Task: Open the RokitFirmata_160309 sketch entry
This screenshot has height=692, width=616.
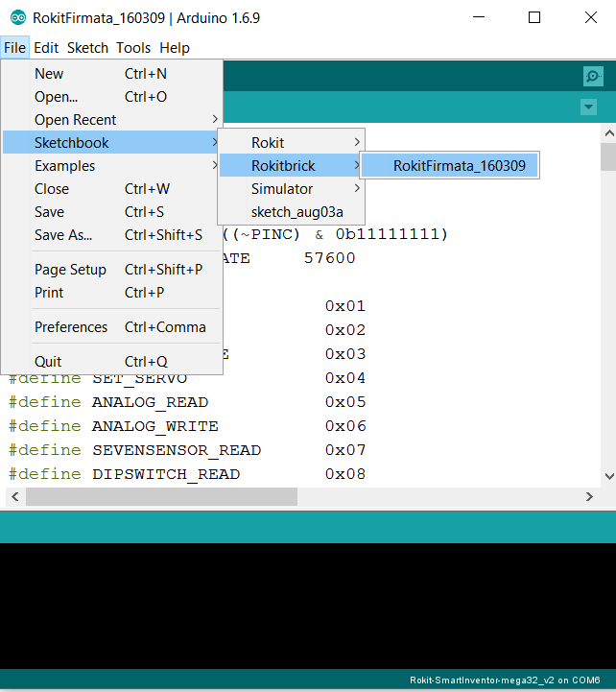Action: [450, 166]
